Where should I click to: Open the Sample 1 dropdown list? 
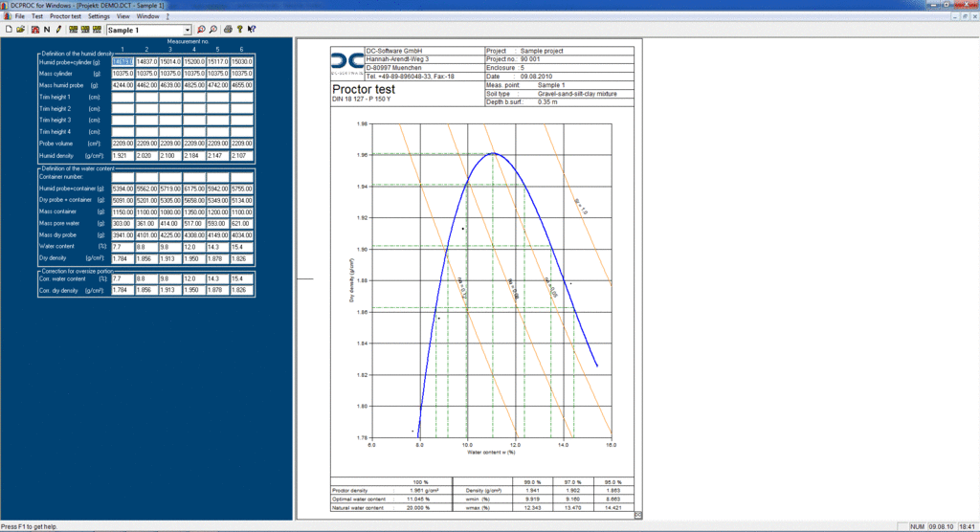[x=187, y=30]
